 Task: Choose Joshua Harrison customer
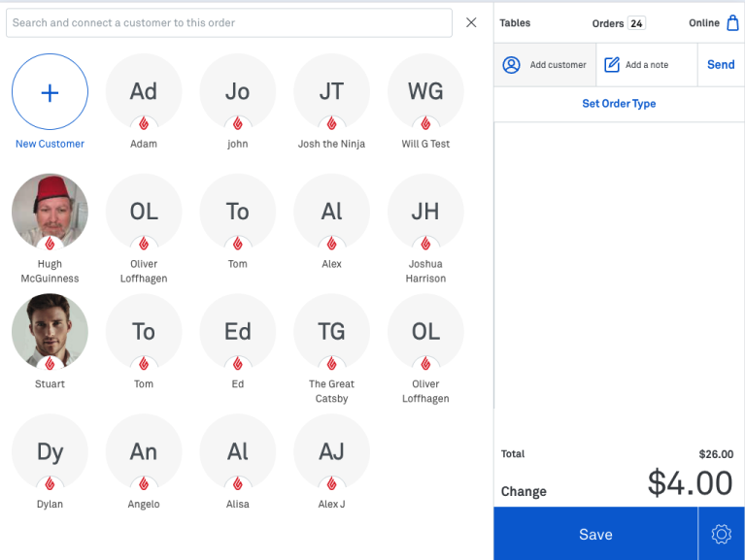point(425,212)
